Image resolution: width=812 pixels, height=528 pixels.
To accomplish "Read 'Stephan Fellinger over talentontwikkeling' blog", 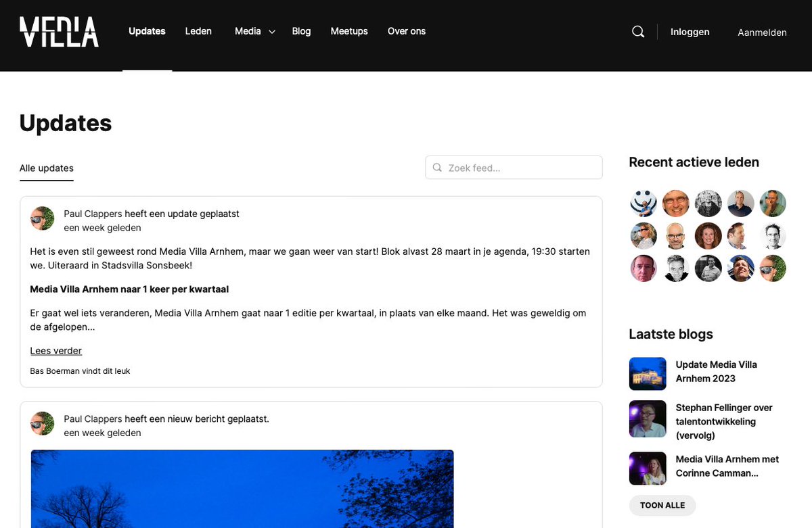I will 724,421.
